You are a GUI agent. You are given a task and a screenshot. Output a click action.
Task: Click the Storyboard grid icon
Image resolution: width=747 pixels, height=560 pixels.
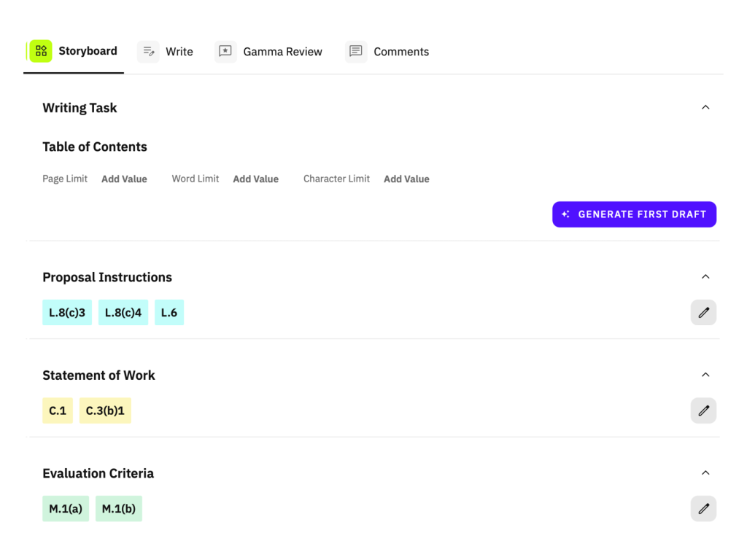(x=41, y=51)
